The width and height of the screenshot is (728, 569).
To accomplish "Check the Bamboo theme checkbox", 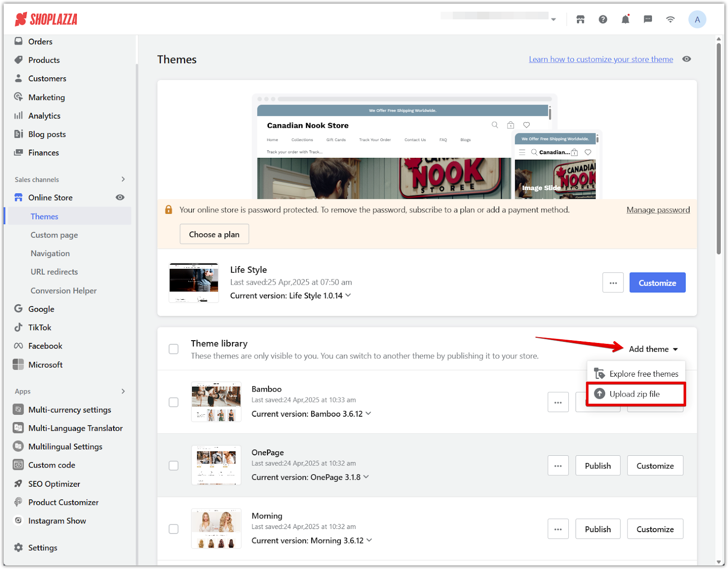I will point(173,402).
